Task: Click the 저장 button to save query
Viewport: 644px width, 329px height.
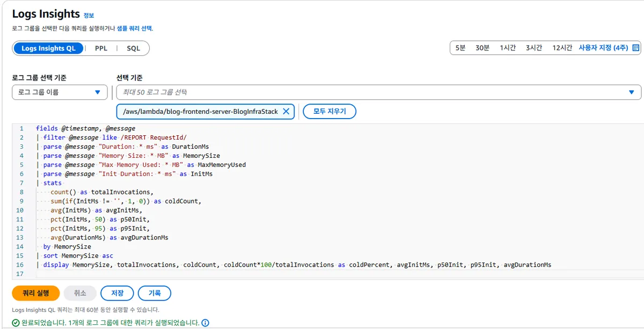Action: click(117, 293)
